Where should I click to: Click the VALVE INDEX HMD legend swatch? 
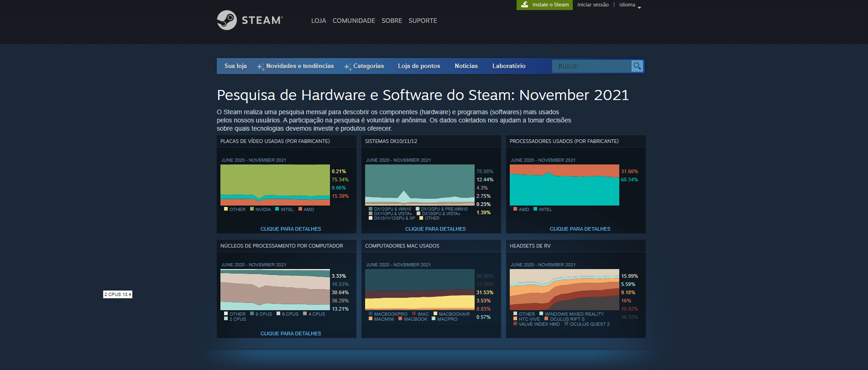point(515,324)
